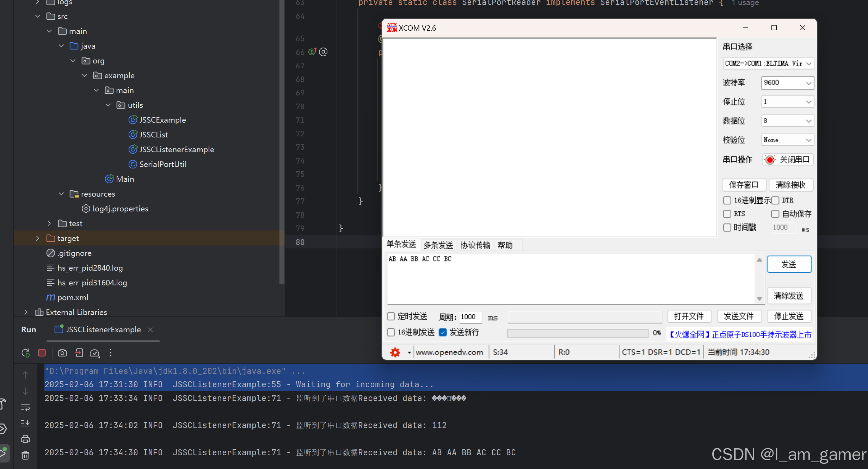Stop the running JSSCListenerExample process

tap(42, 353)
